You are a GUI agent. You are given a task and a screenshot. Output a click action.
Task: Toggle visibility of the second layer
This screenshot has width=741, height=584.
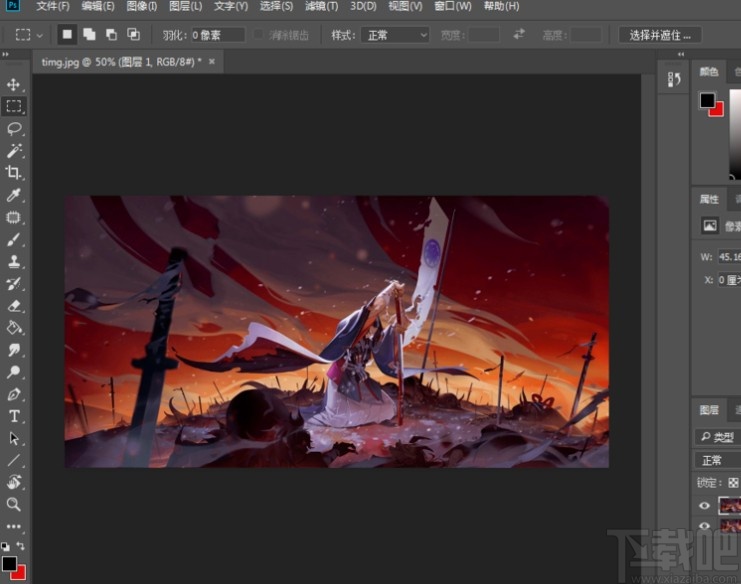tap(704, 525)
